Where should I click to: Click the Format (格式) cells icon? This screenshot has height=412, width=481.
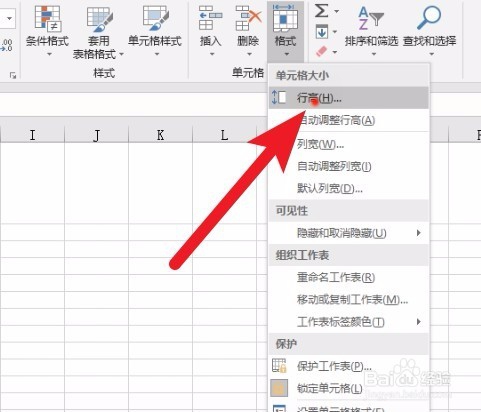point(285,18)
